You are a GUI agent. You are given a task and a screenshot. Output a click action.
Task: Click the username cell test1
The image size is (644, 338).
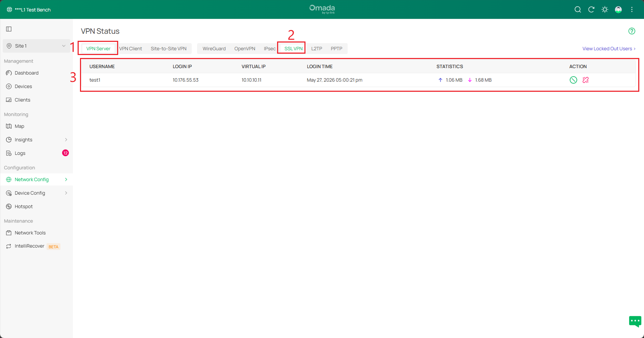[x=95, y=80]
